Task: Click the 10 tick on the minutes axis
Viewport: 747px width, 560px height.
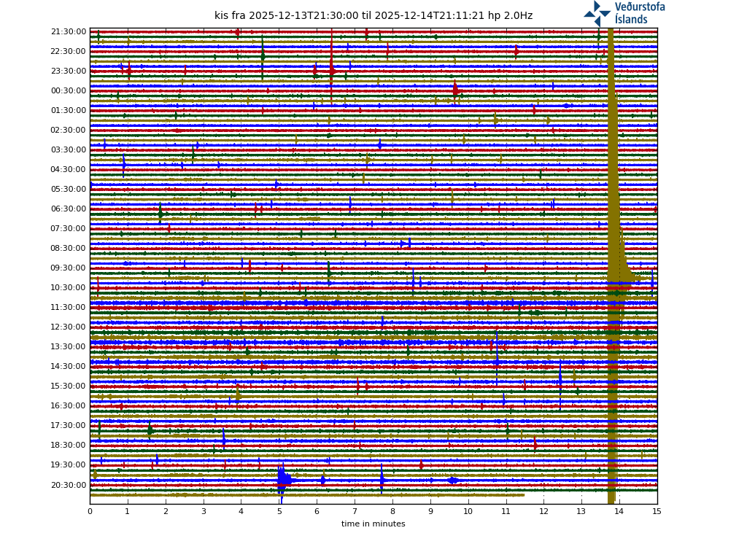Action: click(x=468, y=511)
